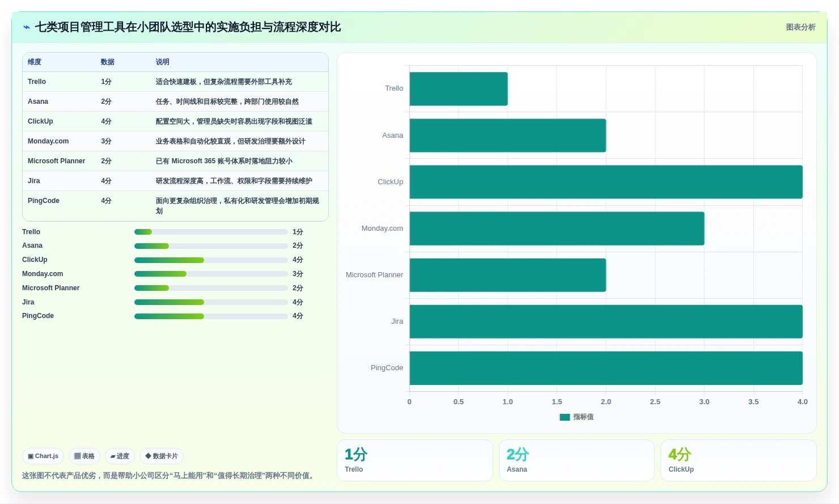Select the PingCode table cell

click(x=44, y=201)
